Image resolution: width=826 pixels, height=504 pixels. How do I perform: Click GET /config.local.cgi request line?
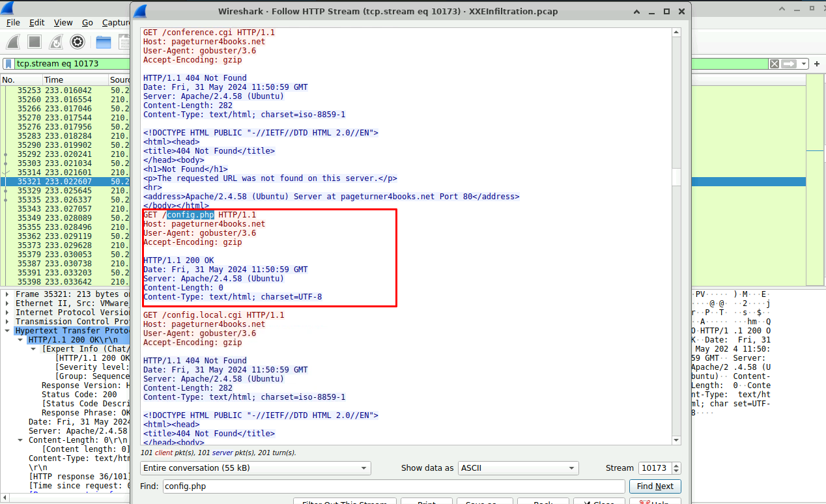(x=214, y=315)
